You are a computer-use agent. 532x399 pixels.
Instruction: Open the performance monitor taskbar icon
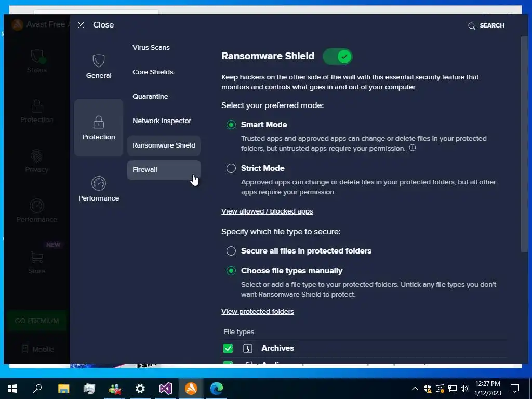point(89,389)
